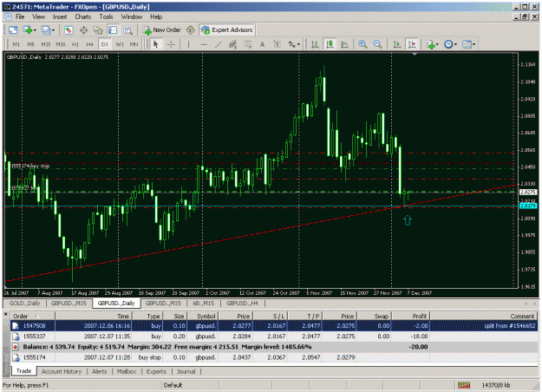The width and height of the screenshot is (542, 392).
Task: Toggle the Terminal panel icon
Action: (113, 30)
